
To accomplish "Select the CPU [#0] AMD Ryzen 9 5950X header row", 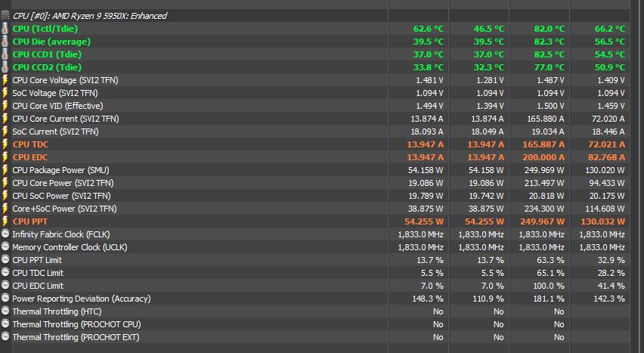I will pyautogui.click(x=90, y=15).
